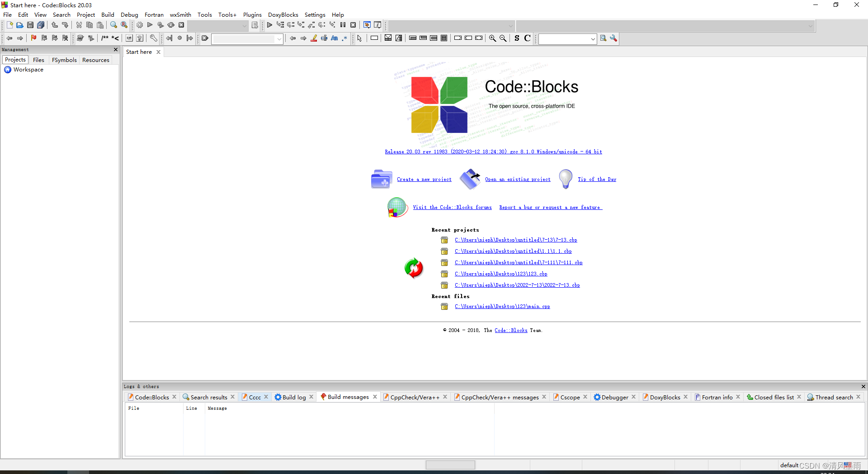The image size is (868, 474).
Task: Close the Management panel
Action: tap(116, 50)
